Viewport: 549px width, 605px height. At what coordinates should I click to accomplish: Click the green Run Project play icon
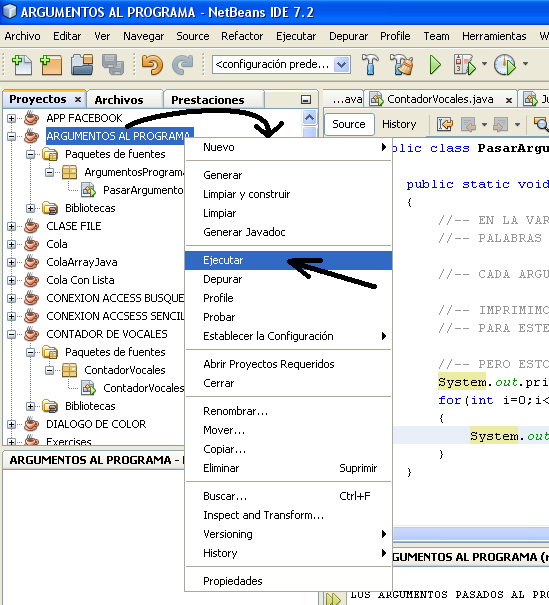pos(435,64)
